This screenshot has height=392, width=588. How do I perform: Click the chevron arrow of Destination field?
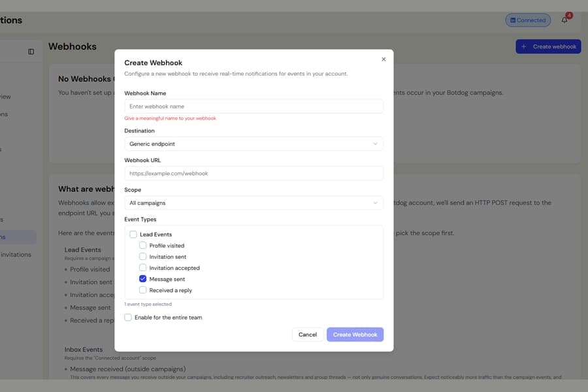(375, 144)
